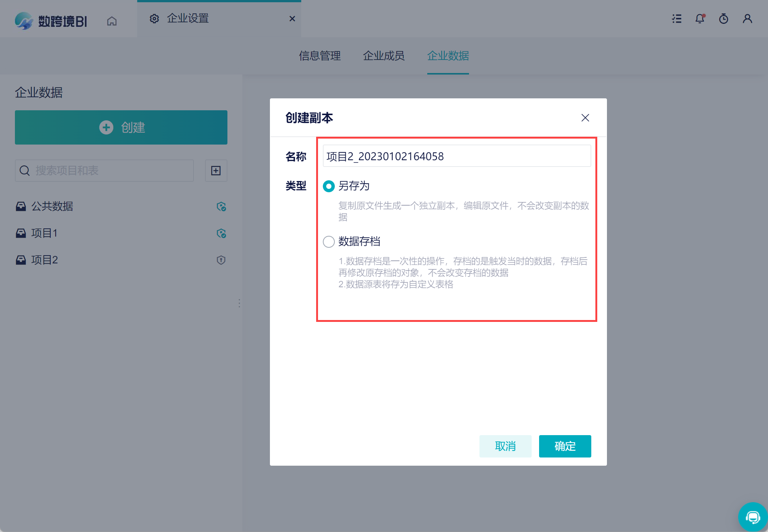Select the 另存为 radio option
Image resolution: width=768 pixels, height=532 pixels.
pyautogui.click(x=328, y=186)
